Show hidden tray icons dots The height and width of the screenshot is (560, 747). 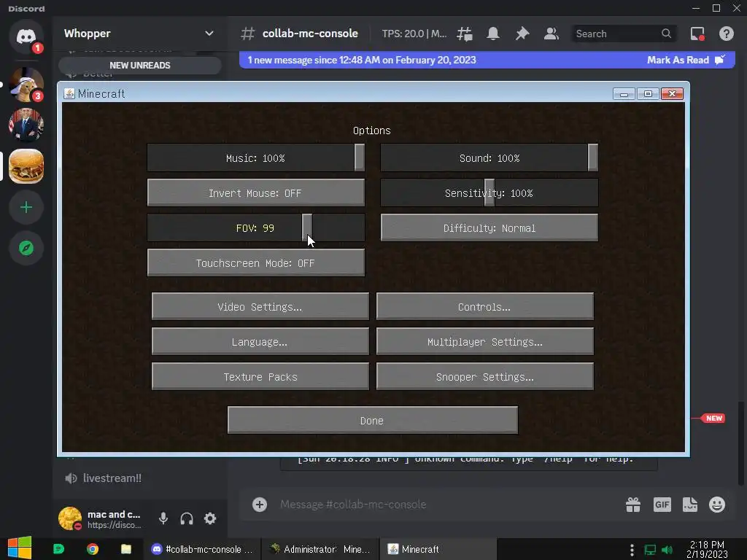coord(632,550)
